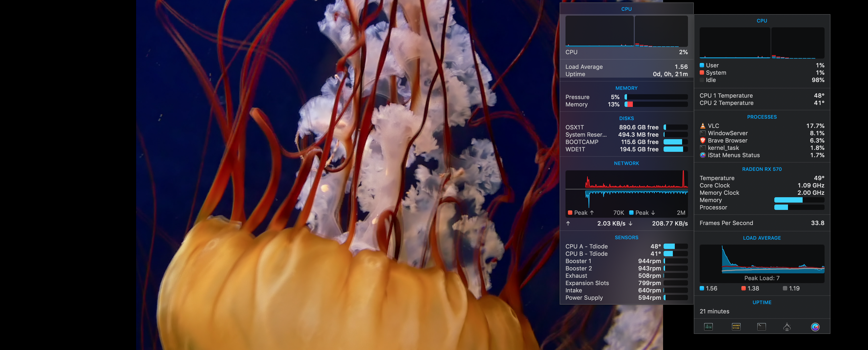Open System Information via the calipers icon
868x350 pixels.
pos(787,326)
